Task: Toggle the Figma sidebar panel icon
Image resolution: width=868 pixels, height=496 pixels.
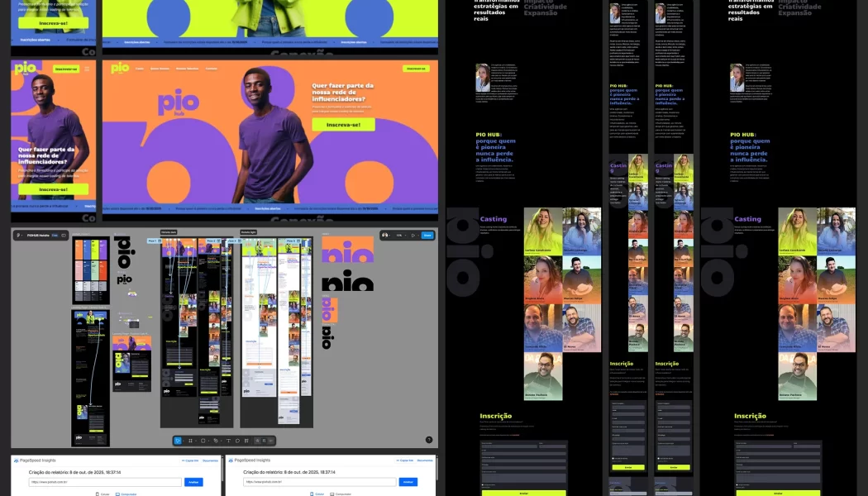Action: [x=64, y=236]
